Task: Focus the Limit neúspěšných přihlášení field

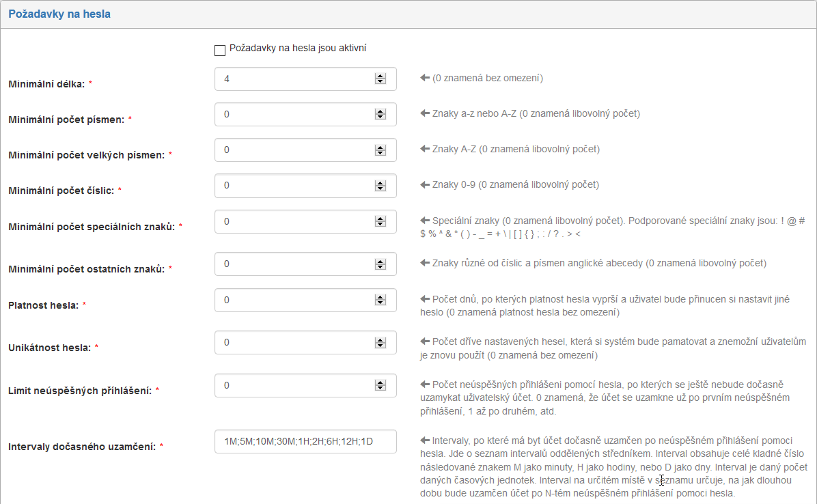Action: [x=294, y=385]
